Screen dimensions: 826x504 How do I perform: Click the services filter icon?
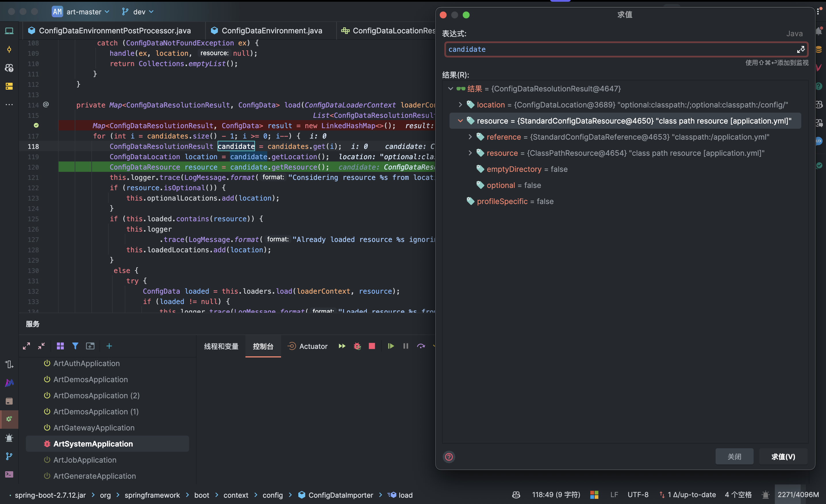pos(75,346)
